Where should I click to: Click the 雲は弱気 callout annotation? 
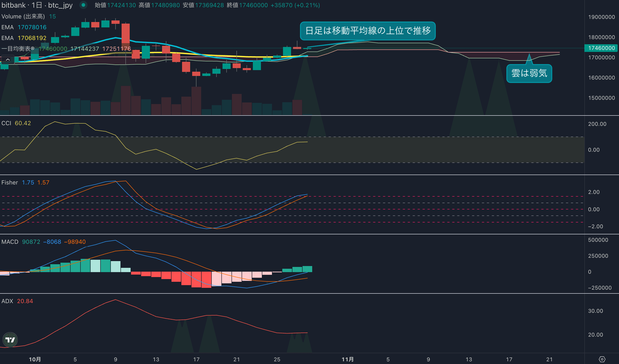pyautogui.click(x=529, y=73)
